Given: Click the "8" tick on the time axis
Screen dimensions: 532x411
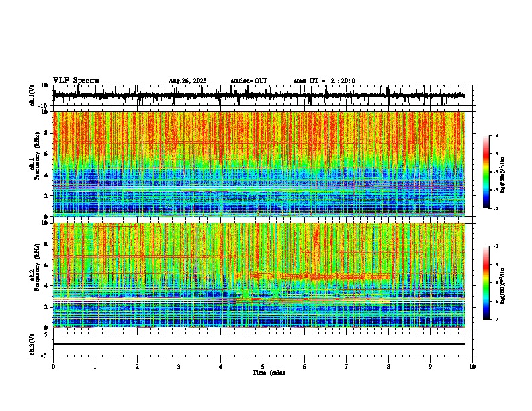Looking at the screenshot, I should coord(388,367).
